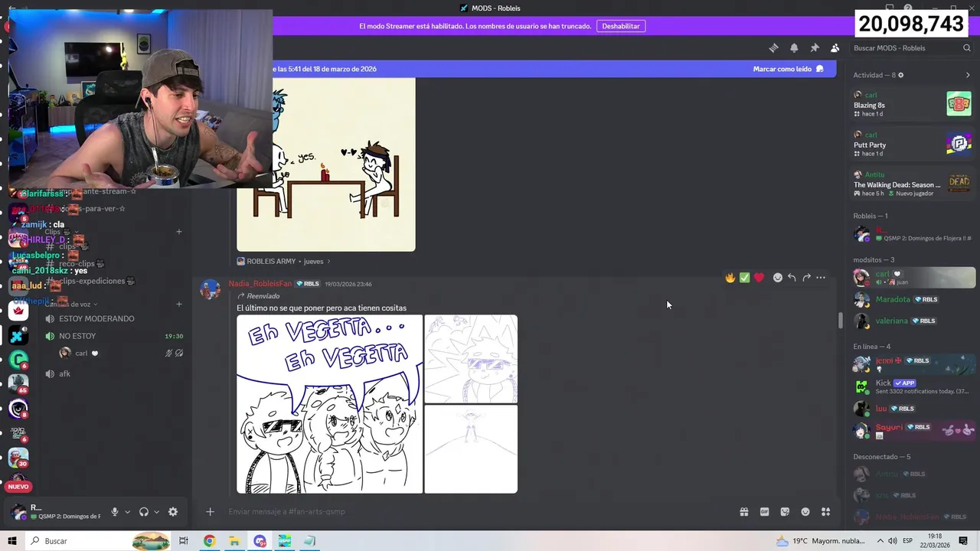
Task: Open microphone input options arrow
Action: tap(127, 512)
